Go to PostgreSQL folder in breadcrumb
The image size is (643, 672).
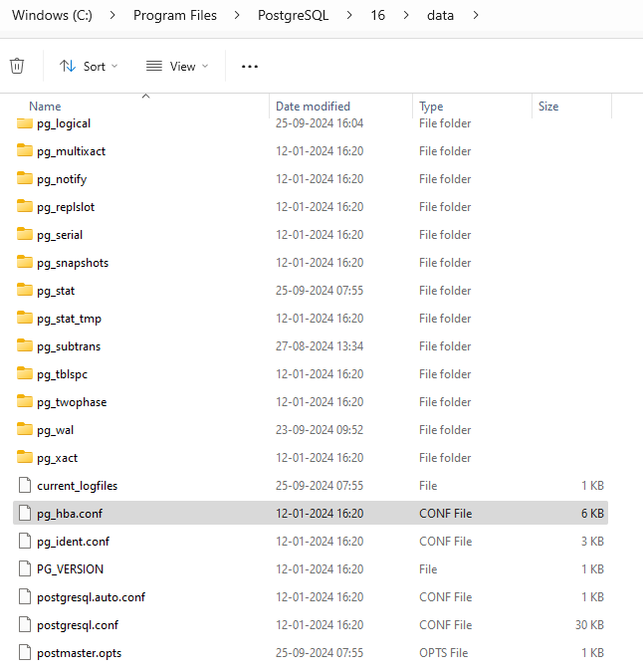[293, 15]
